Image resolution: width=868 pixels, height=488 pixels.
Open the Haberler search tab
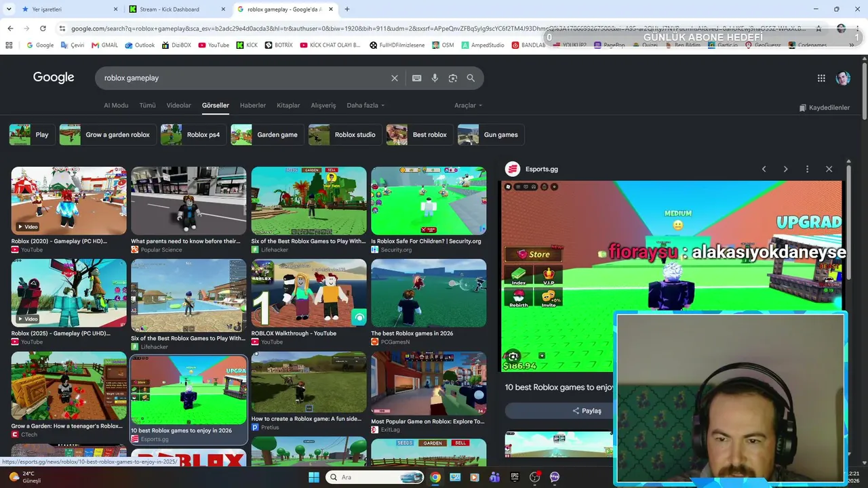coord(253,106)
